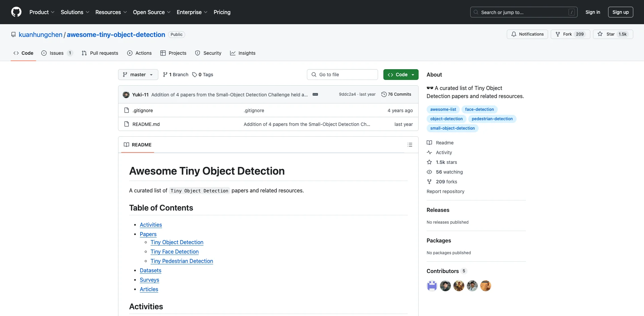
Task: Click the Yuki-11 avatar
Action: (126, 95)
